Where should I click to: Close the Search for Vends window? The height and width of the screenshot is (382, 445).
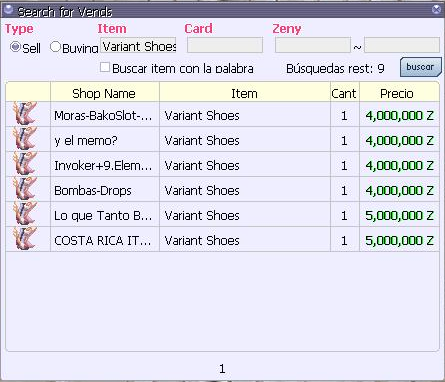point(436,9)
